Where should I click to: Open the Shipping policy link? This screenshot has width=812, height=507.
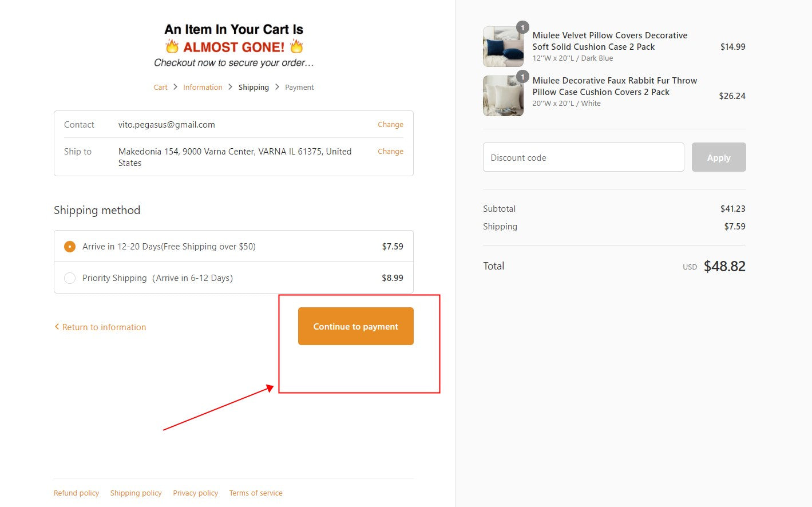[x=136, y=493]
